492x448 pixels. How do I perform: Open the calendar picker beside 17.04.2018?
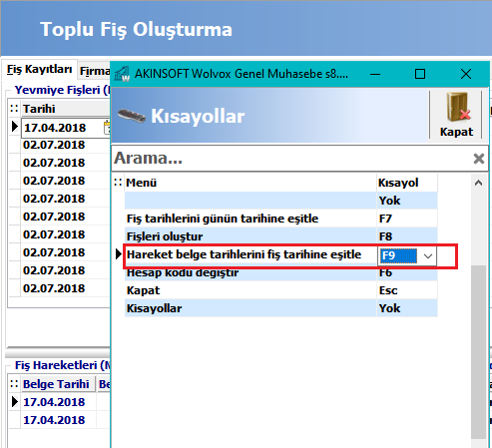(107, 128)
